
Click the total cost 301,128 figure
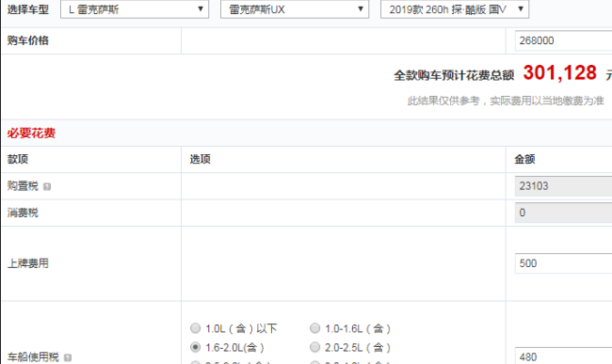[x=560, y=72]
